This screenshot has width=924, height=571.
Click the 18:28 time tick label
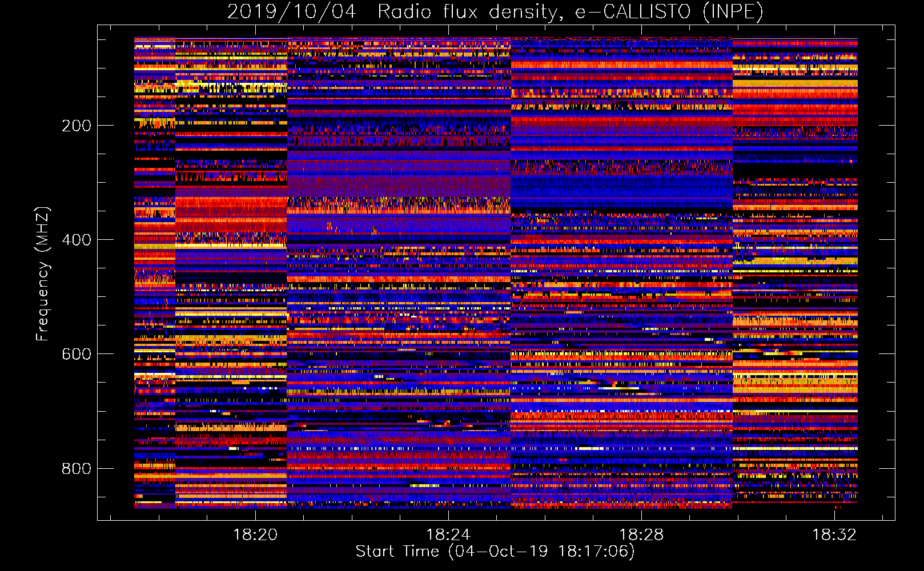[641, 534]
